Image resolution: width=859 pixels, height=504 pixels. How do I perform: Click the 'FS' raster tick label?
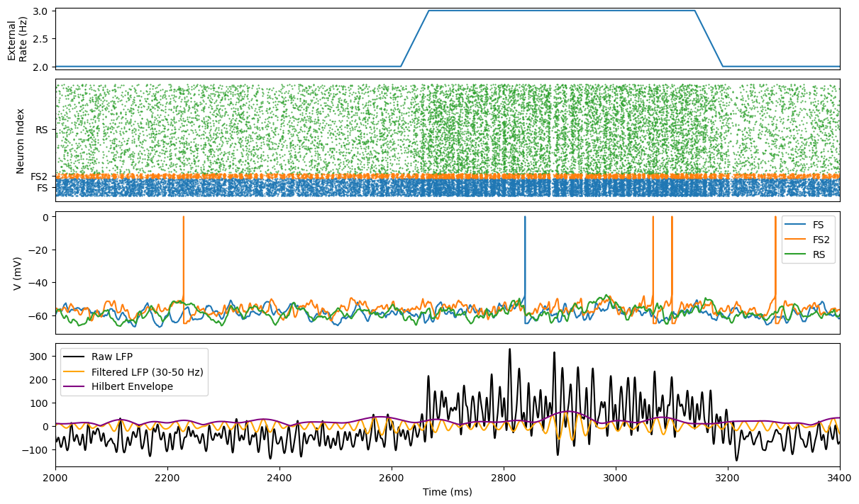(42, 188)
